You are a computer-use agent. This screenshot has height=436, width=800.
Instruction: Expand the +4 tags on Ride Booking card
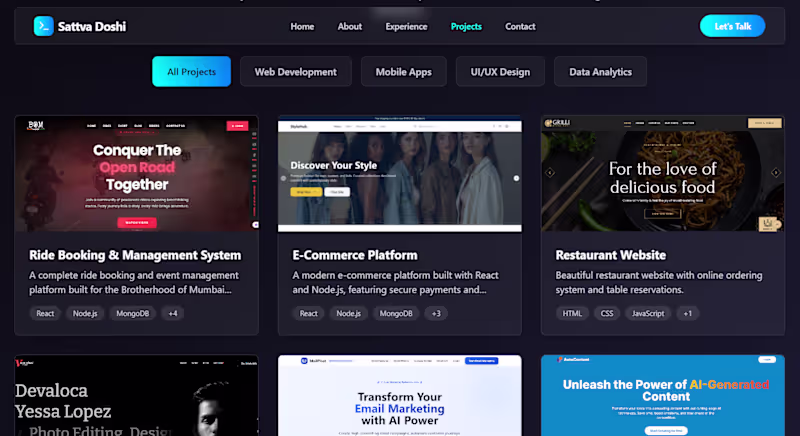pyautogui.click(x=173, y=313)
